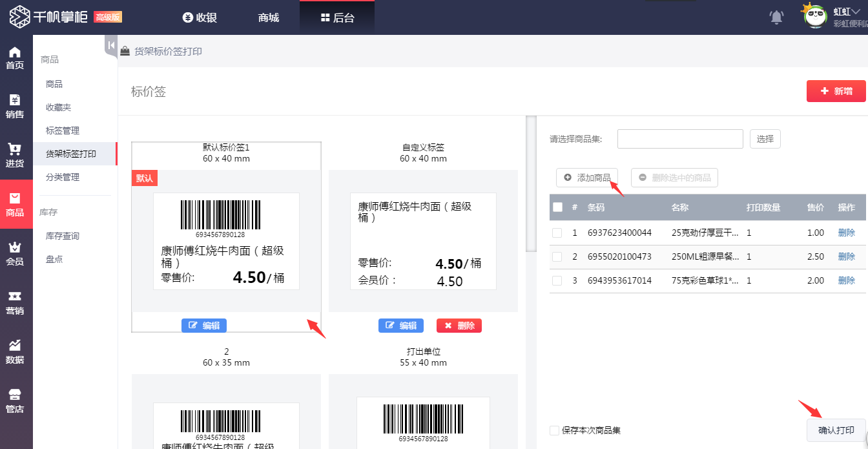Select the 数据 data icon
This screenshot has width=868, height=449.
(15, 352)
